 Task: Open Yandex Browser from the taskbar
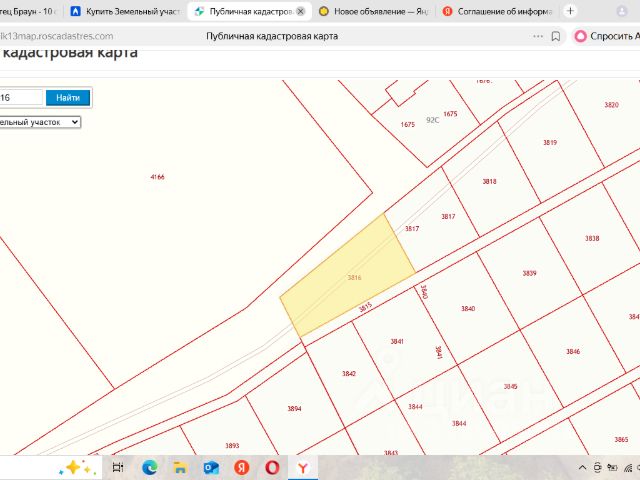[x=303, y=467]
